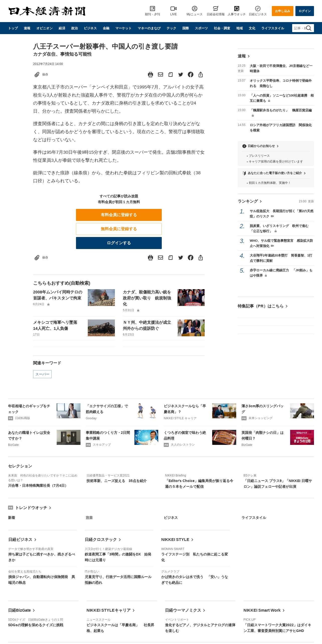This screenshot has width=322, height=644.
Task: Open ranking item 大谷翔平2年連続20本塁打
Action: 281,258
